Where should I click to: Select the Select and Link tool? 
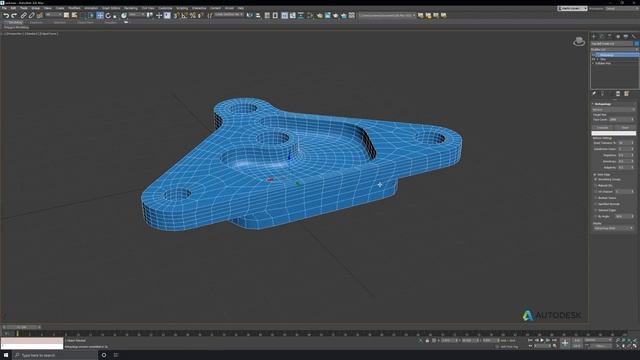(23, 16)
